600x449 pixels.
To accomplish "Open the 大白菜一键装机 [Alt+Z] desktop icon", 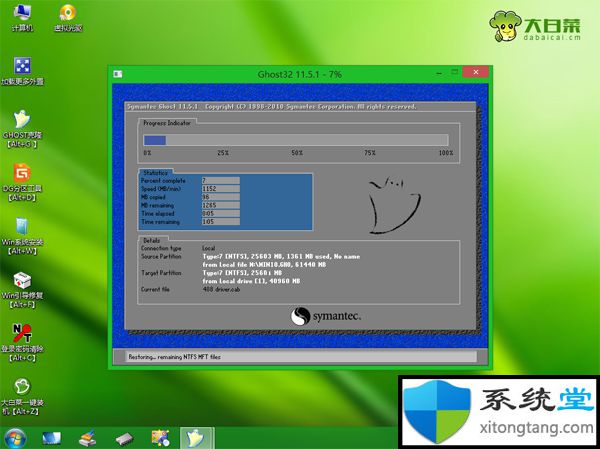I will pyautogui.click(x=22, y=397).
